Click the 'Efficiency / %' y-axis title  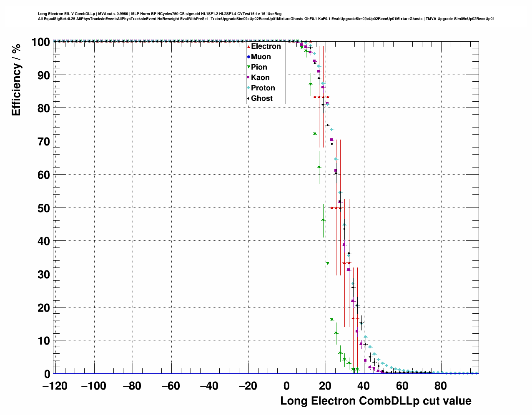click(16, 80)
